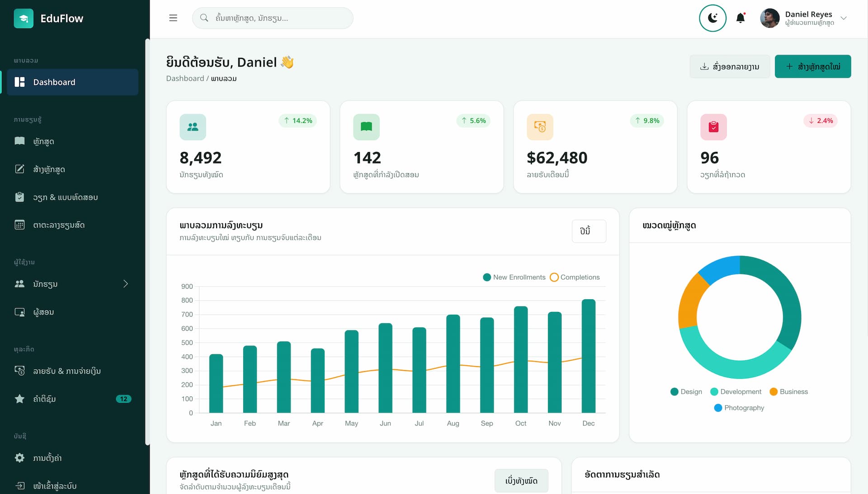Toggle Photography category legend item
The image size is (868, 494).
[x=739, y=408]
